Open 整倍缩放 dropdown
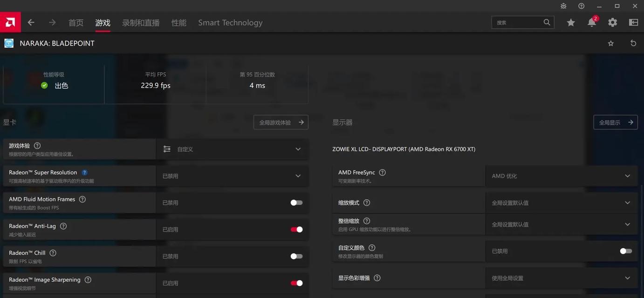 click(x=562, y=224)
